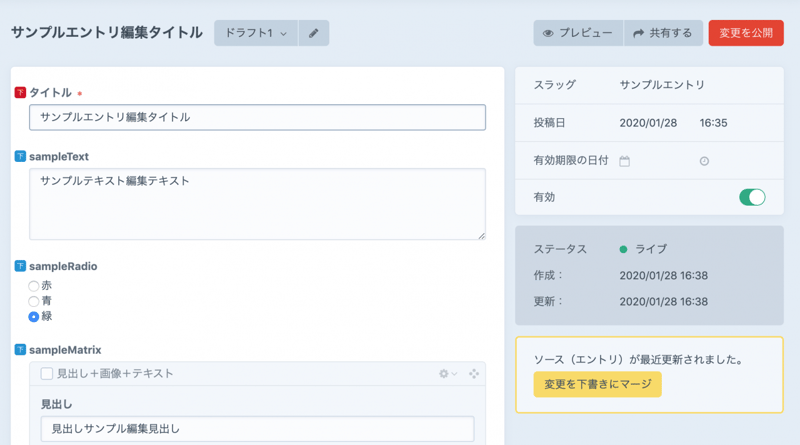Check the 見出し＋画像＋テキスト block checkbox
Viewport: 800px width, 445px height.
[x=47, y=373]
